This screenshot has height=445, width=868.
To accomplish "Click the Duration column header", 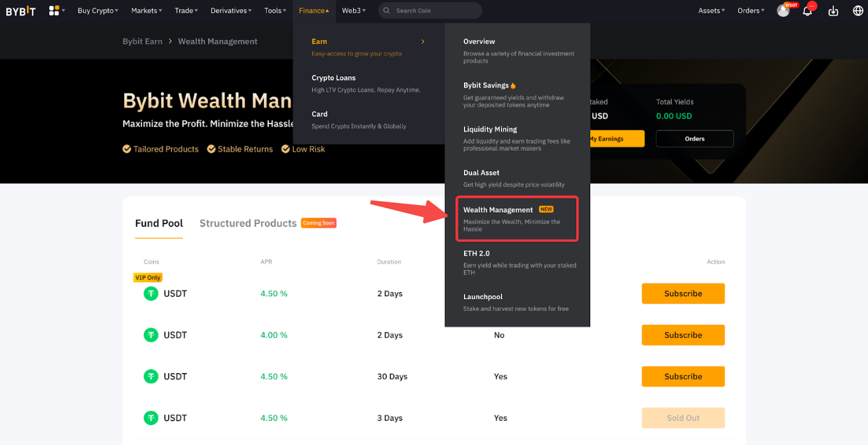I will (x=389, y=262).
